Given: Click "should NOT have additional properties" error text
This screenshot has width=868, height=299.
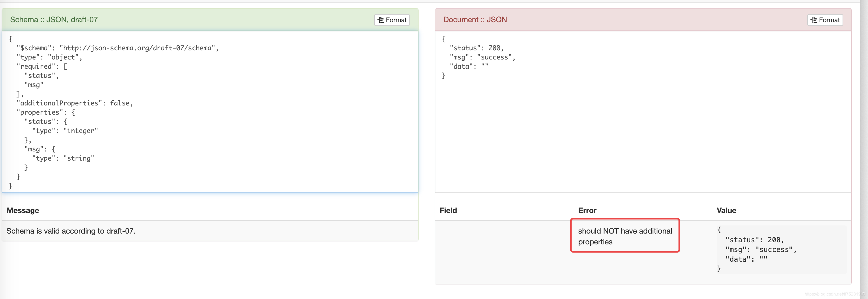Looking at the screenshot, I should [625, 236].
